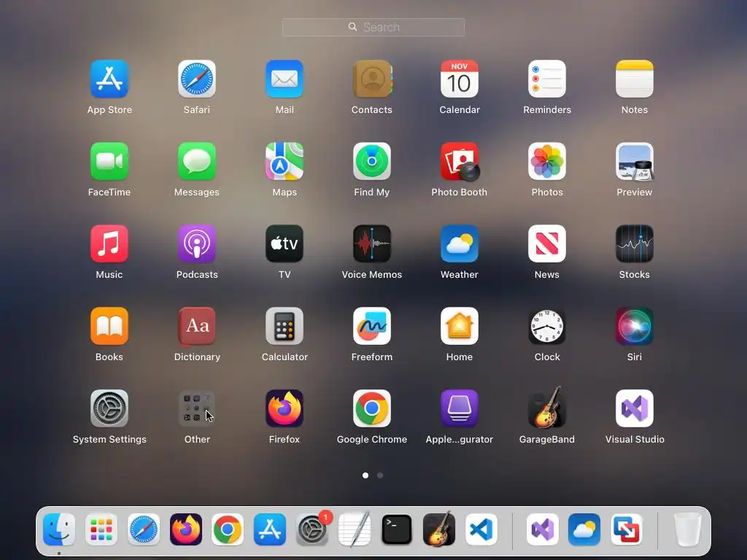Launch Safari from the Launchpad grid
The height and width of the screenshot is (560, 747).
pos(197,79)
